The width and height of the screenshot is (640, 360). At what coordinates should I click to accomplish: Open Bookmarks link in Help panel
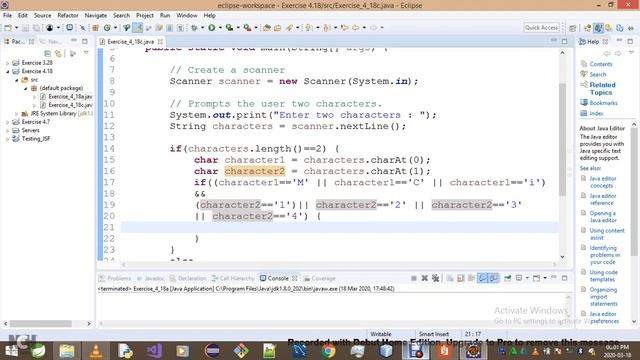click(x=603, y=103)
